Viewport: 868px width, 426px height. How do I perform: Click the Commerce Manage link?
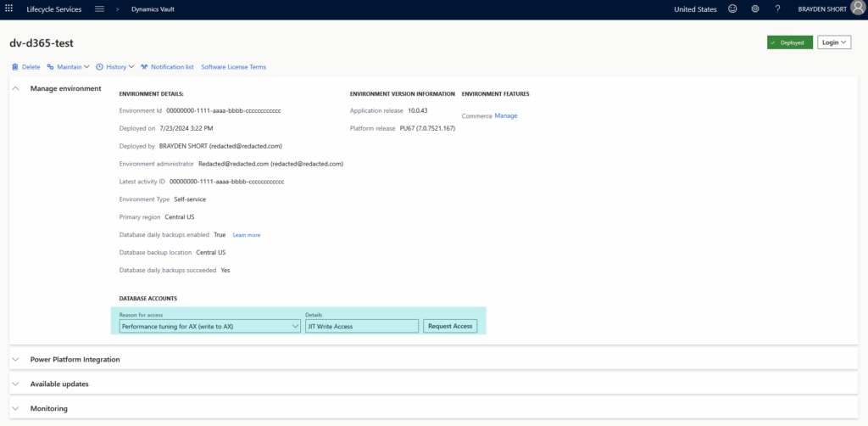(506, 115)
